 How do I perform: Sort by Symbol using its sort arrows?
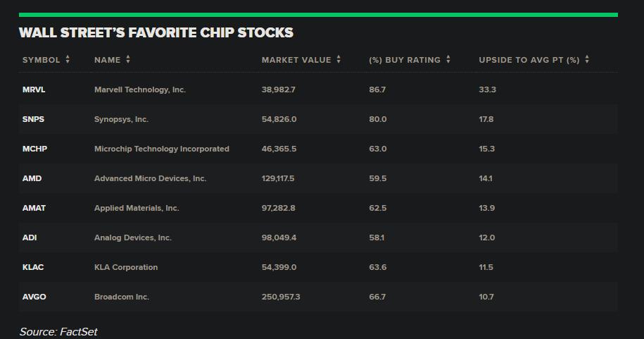68,59
